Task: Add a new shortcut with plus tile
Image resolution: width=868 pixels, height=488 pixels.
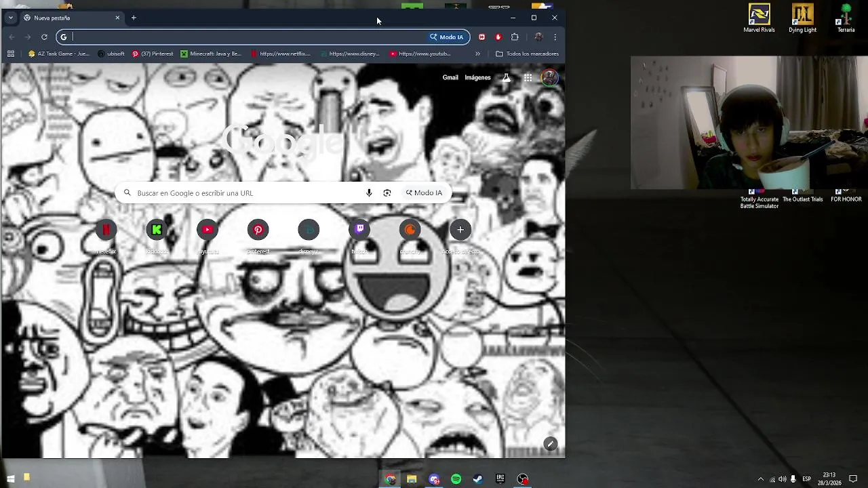Action: (x=460, y=230)
